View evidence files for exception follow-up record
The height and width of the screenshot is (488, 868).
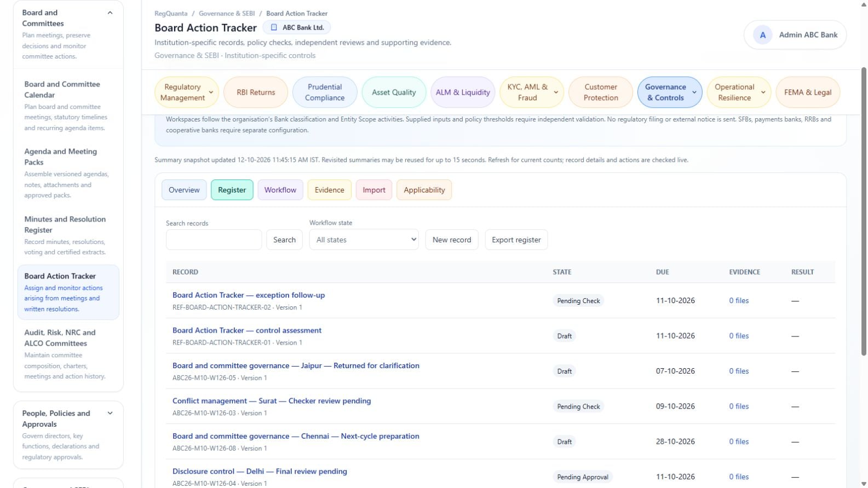point(739,300)
